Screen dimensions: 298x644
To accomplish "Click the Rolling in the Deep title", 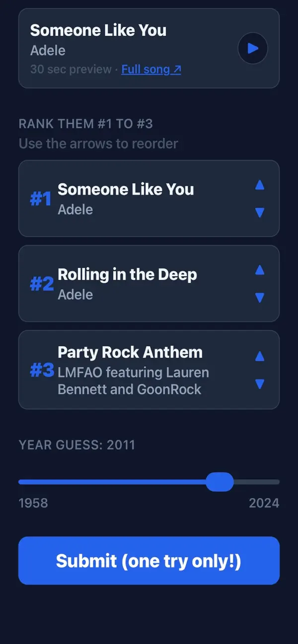I will coord(127,274).
